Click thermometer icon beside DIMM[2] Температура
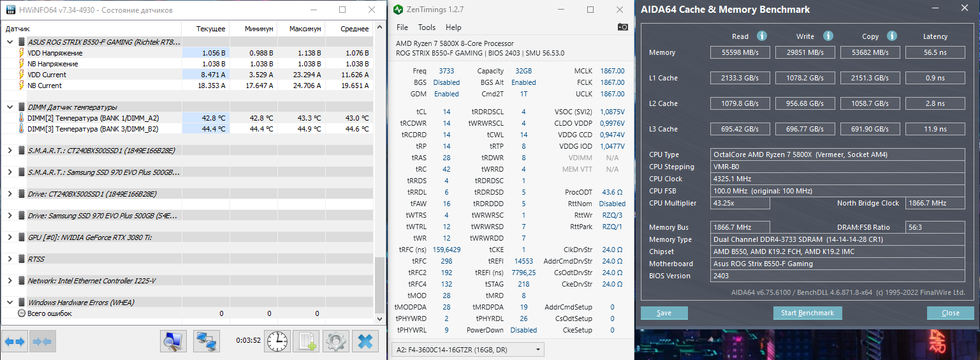980x360 pixels. pyautogui.click(x=22, y=118)
